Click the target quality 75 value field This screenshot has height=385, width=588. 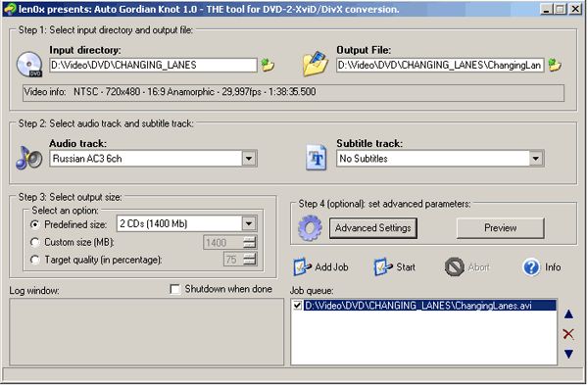(233, 260)
